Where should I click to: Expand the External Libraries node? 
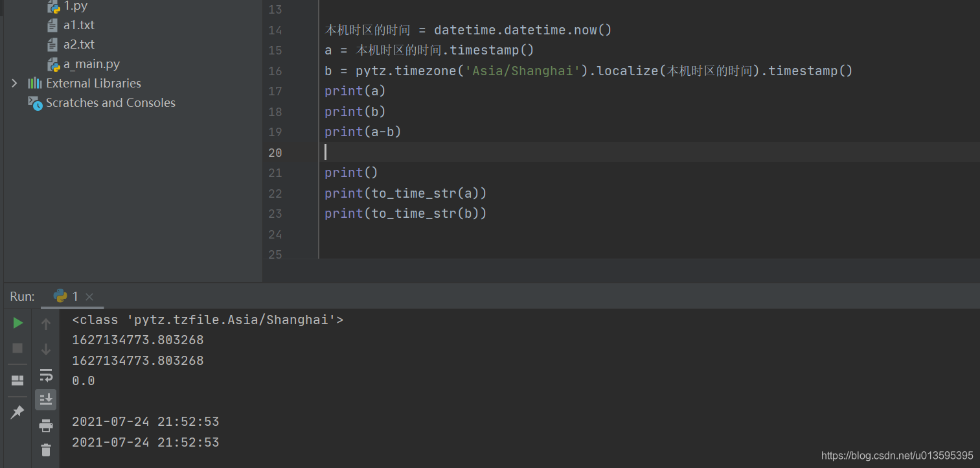[x=14, y=83]
